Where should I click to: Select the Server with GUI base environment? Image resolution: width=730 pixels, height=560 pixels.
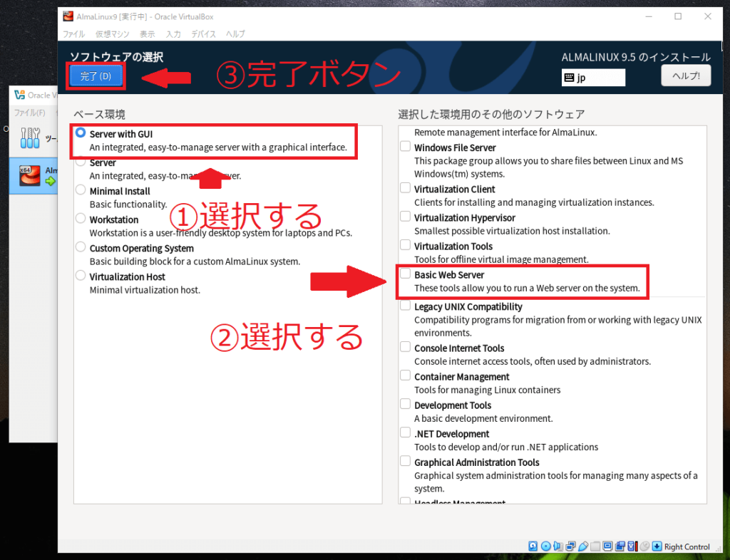pyautogui.click(x=81, y=133)
